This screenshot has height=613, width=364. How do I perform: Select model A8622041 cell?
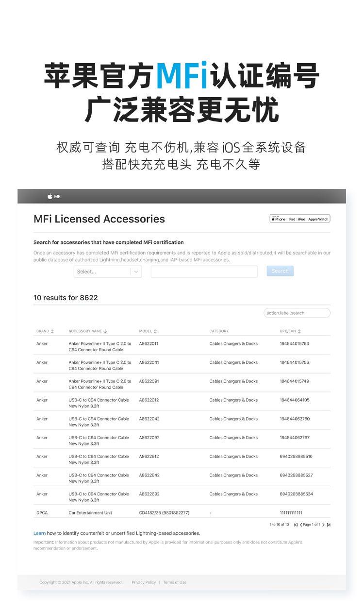(x=149, y=362)
